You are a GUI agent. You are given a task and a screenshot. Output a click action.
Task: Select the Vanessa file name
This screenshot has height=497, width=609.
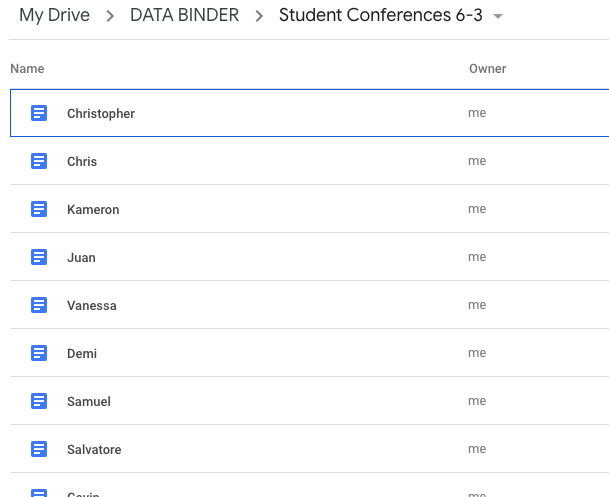pyautogui.click(x=92, y=306)
